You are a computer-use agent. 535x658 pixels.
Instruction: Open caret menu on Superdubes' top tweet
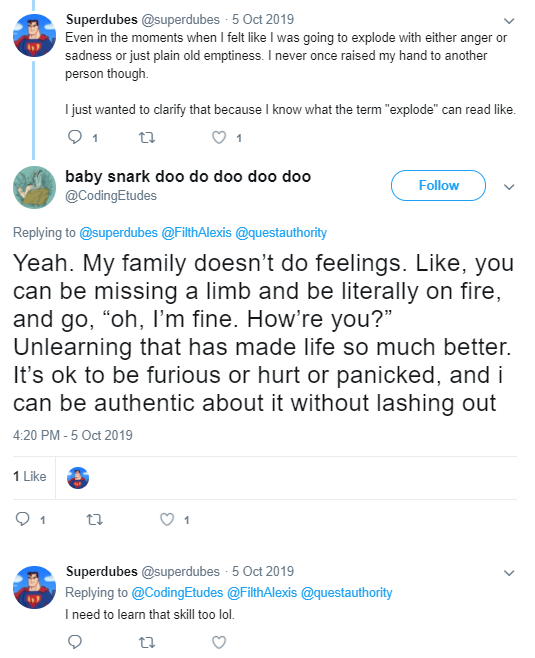pos(509,21)
